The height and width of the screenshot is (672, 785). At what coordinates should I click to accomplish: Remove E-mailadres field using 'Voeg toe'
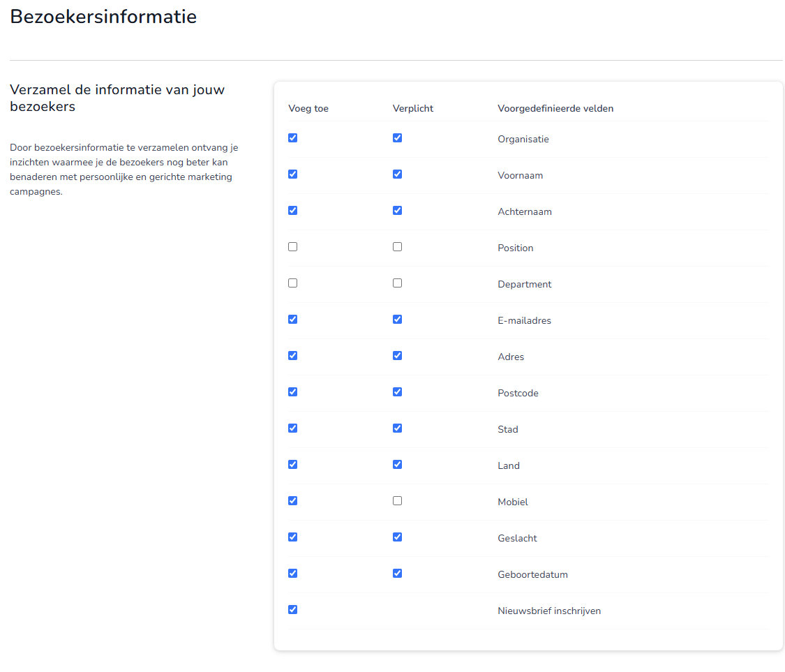(292, 320)
